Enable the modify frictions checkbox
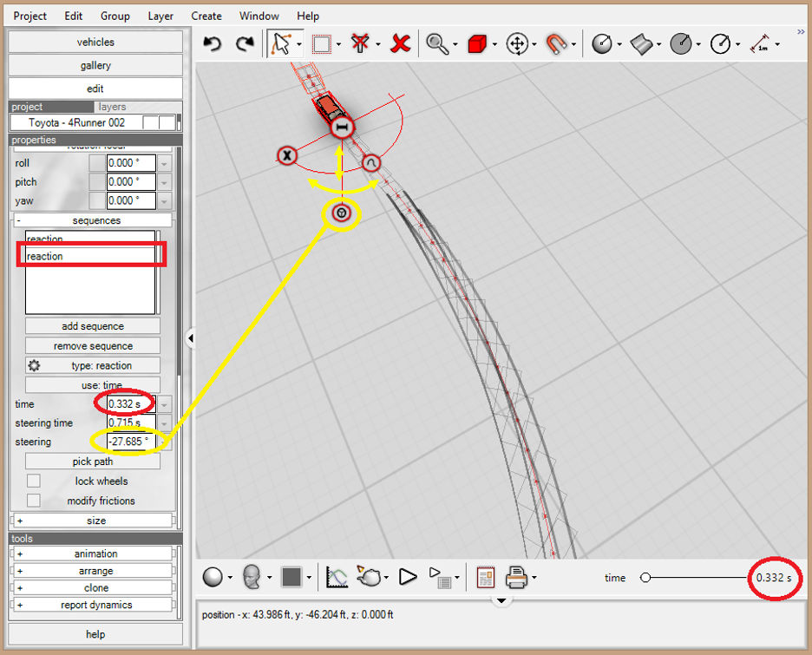This screenshot has width=812, height=655. (34, 501)
